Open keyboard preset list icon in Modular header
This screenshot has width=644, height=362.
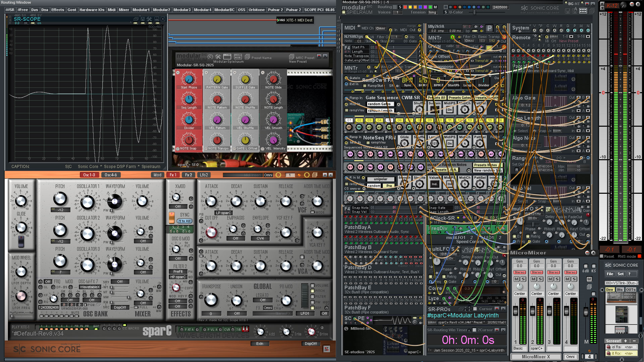(583, 11)
